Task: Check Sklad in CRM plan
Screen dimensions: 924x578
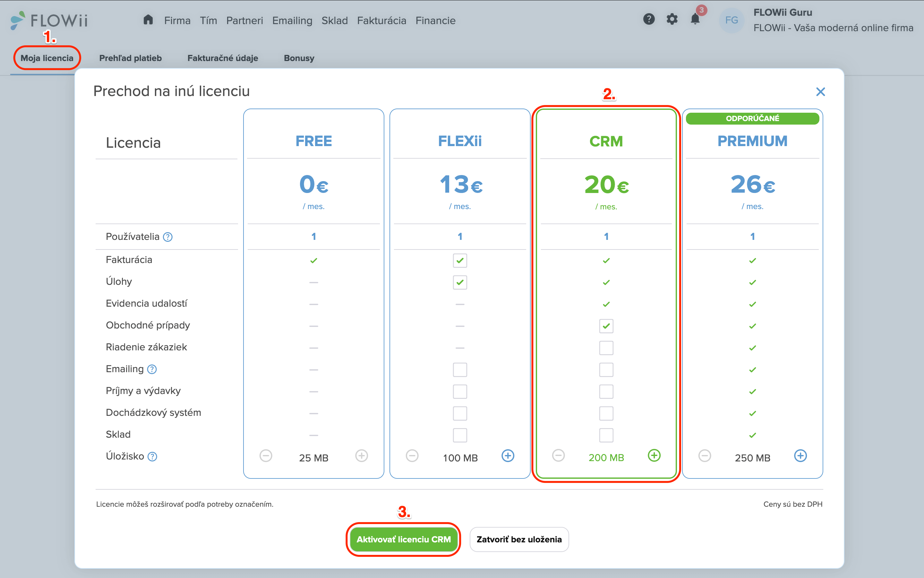Action: point(606,435)
